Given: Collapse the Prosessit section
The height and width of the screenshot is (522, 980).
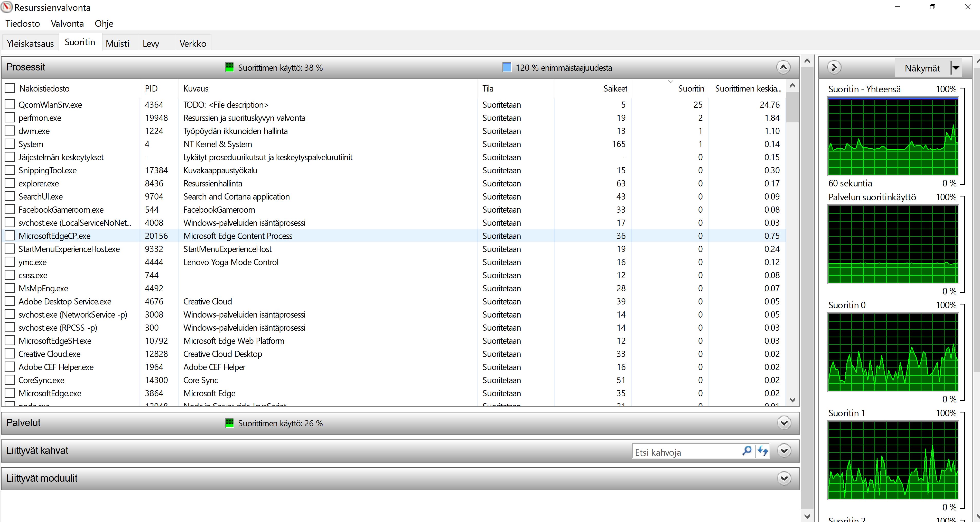Looking at the screenshot, I should point(783,67).
